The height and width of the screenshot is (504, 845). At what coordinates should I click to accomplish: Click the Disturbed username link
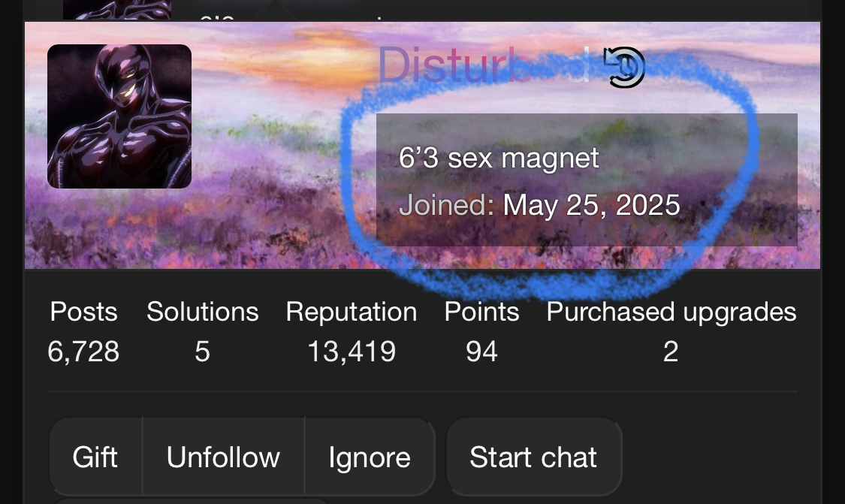pos(484,65)
